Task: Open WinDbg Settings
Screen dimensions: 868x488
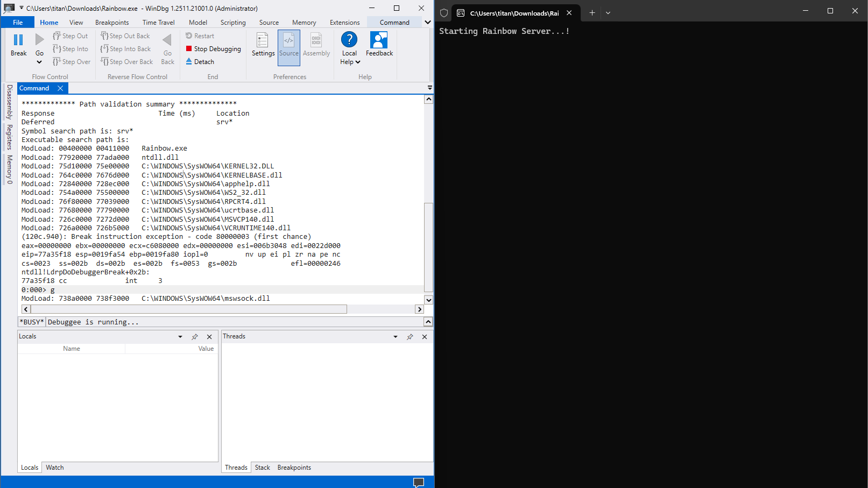Action: (263, 45)
